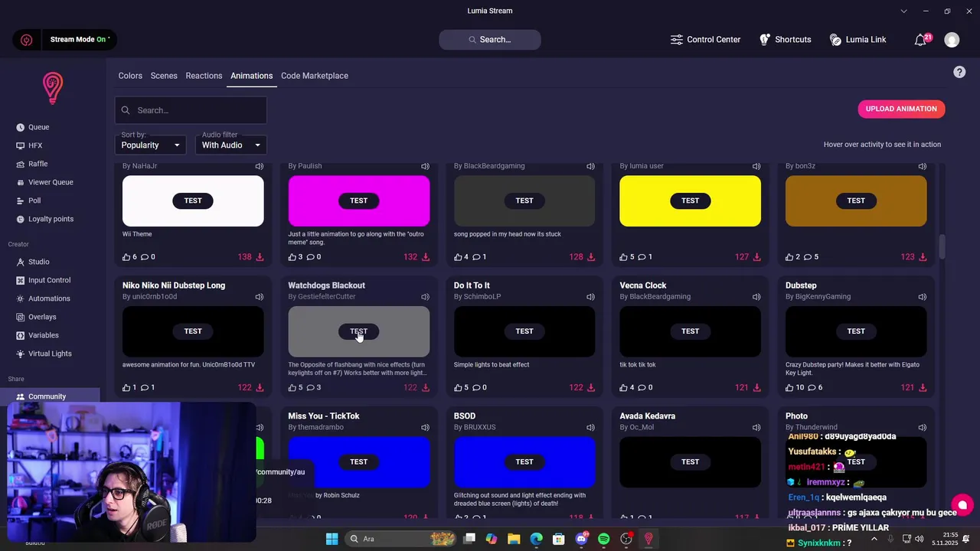Toggle audio icon on Miss You - TickTok card
The width and height of the screenshot is (980, 551).
click(425, 428)
